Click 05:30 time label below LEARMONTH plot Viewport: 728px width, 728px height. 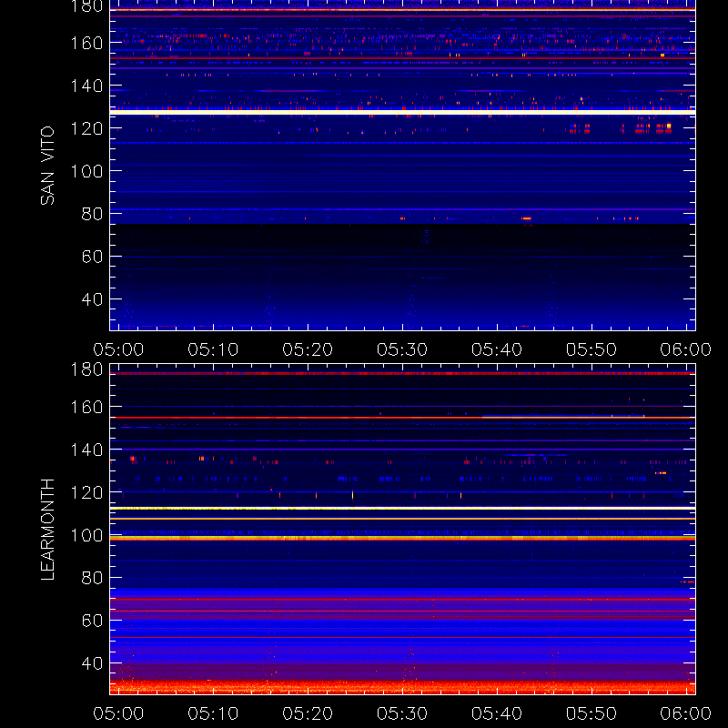[402, 713]
